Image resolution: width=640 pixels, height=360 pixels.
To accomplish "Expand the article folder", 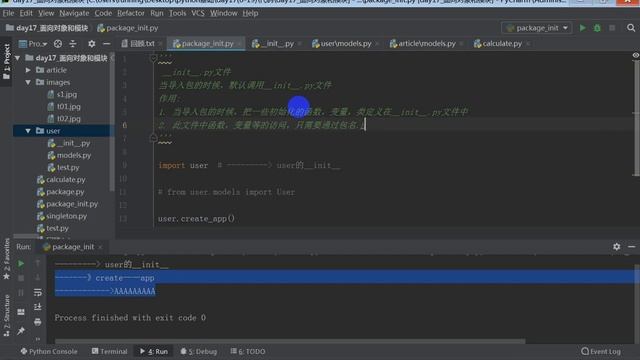I will click(x=28, y=70).
